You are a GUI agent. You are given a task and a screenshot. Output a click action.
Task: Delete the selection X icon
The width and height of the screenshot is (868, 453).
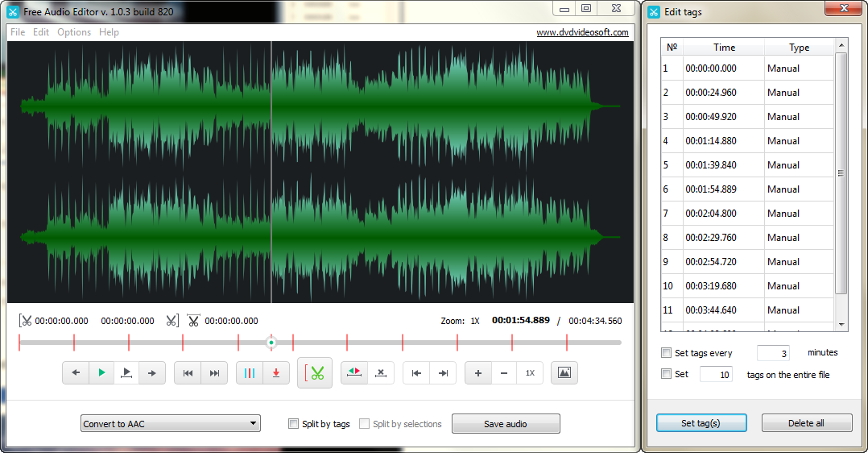(x=381, y=373)
